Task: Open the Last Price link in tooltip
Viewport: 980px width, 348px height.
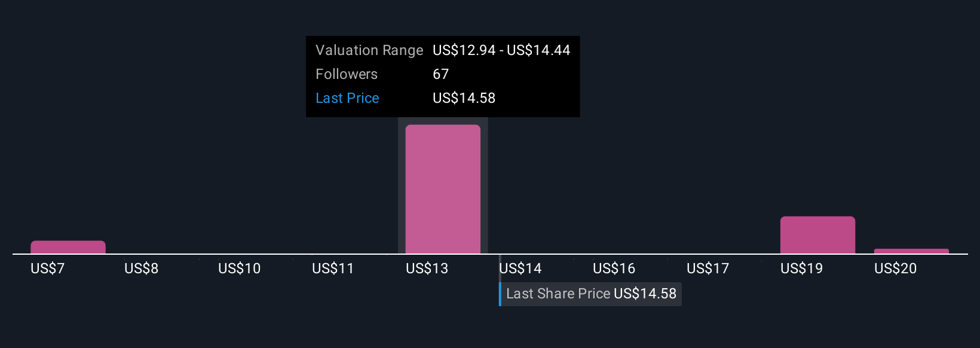Action: (347, 98)
